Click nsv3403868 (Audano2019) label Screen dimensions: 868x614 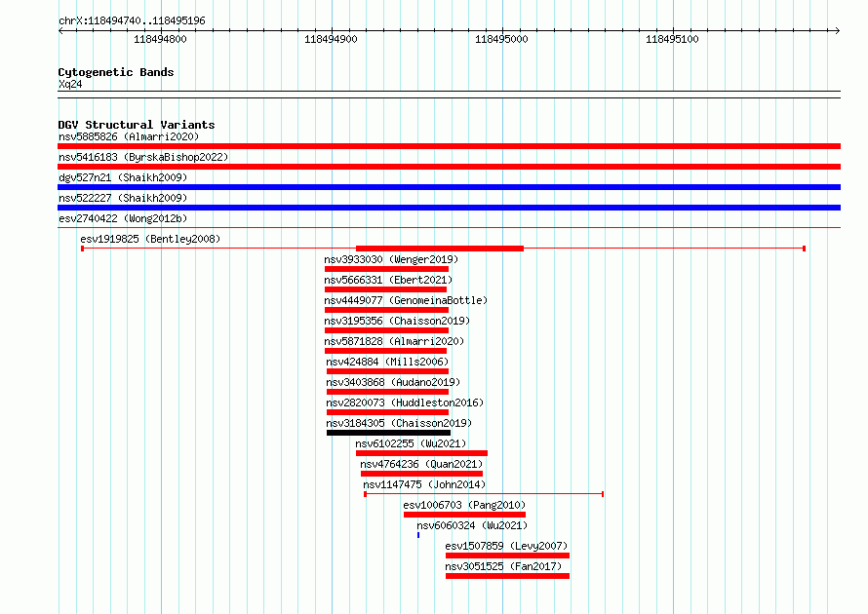coord(393,382)
